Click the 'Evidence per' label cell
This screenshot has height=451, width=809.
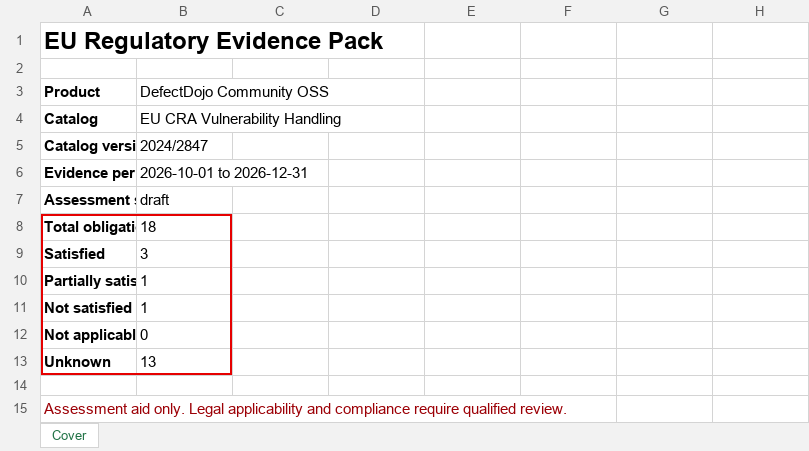pyautogui.click(x=89, y=173)
